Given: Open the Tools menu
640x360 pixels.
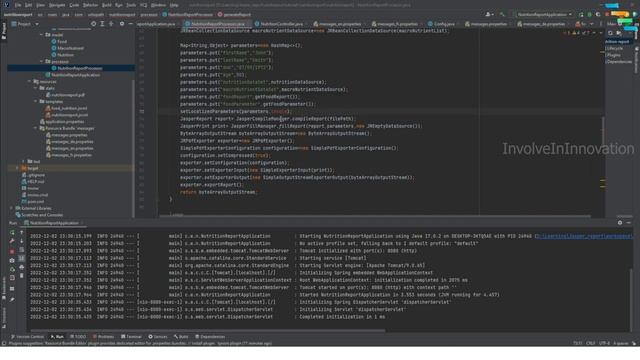Looking at the screenshot, I should tap(131, 5).
